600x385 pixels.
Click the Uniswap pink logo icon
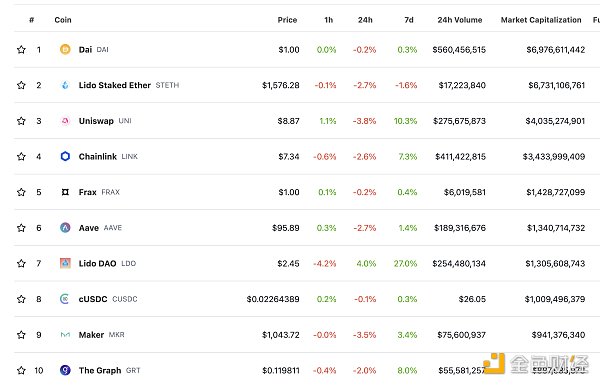(x=65, y=121)
